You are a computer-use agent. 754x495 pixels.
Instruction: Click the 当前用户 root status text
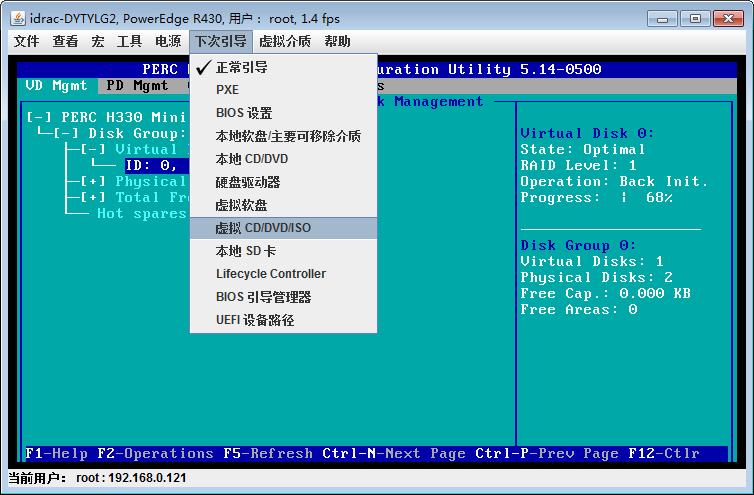tap(98, 478)
